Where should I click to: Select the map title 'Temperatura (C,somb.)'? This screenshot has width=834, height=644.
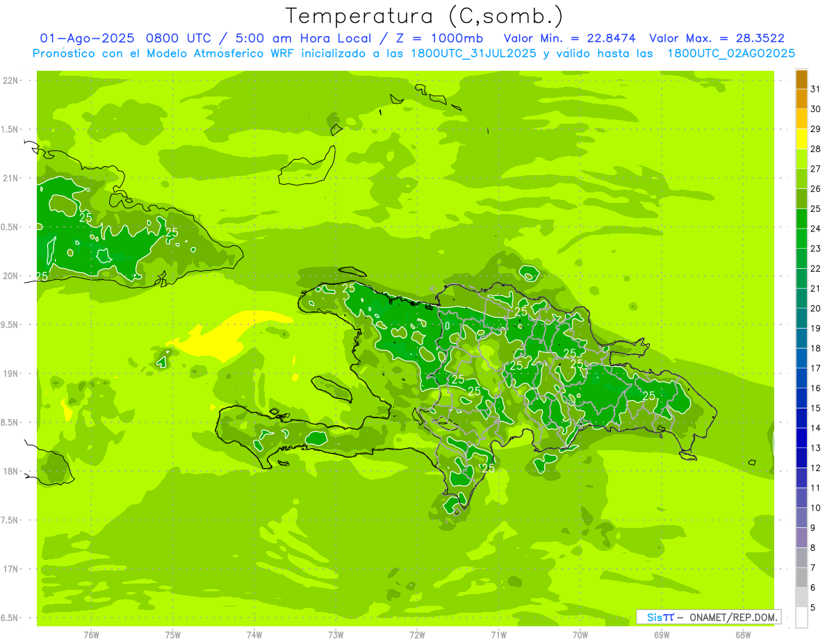tap(425, 16)
